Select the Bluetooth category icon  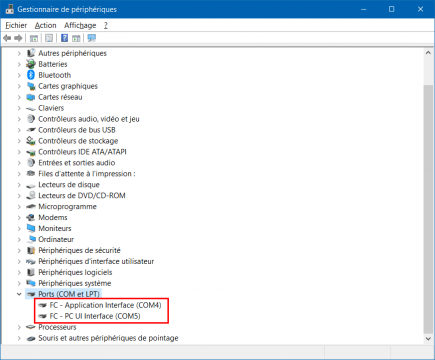click(31, 75)
